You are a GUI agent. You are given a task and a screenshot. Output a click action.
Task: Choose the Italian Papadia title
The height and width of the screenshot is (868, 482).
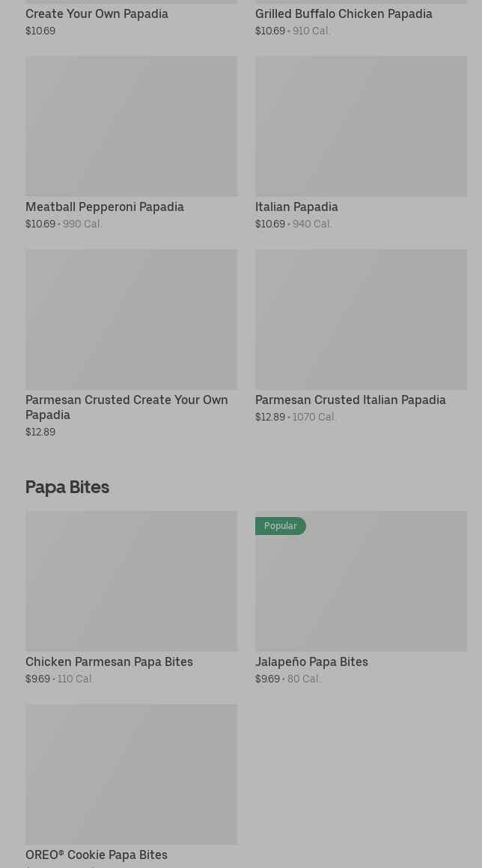[296, 207]
